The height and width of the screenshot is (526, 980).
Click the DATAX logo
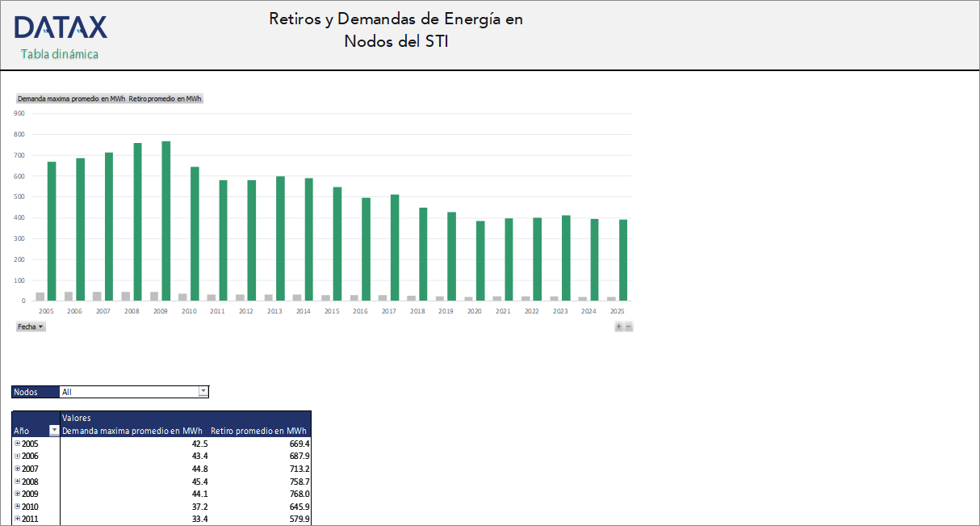pos(61,27)
